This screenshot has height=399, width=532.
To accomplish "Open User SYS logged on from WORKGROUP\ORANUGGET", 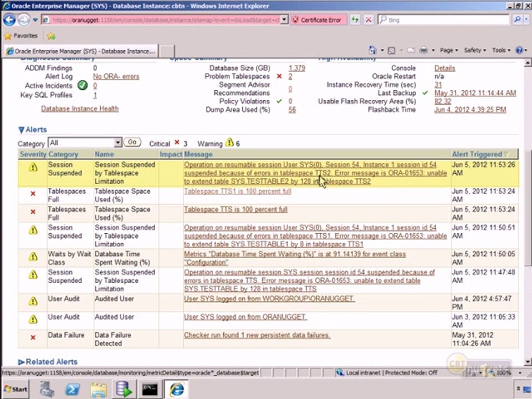I will 269,299.
